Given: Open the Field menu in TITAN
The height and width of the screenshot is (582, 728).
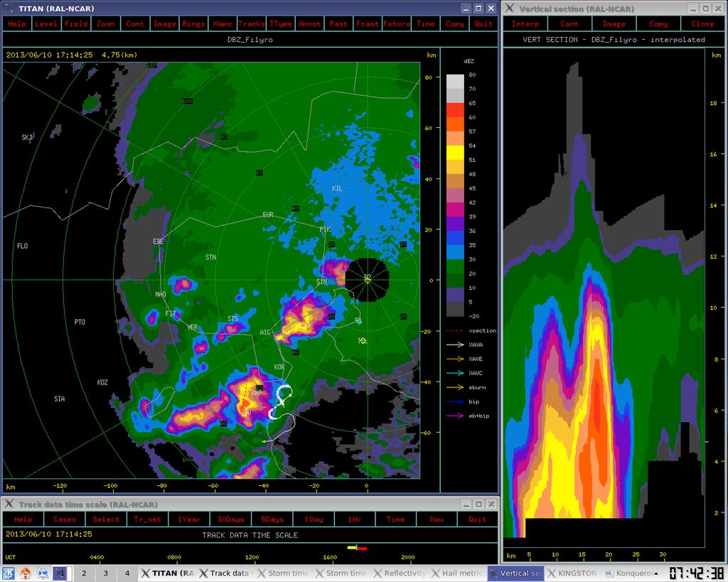Looking at the screenshot, I should [75, 23].
